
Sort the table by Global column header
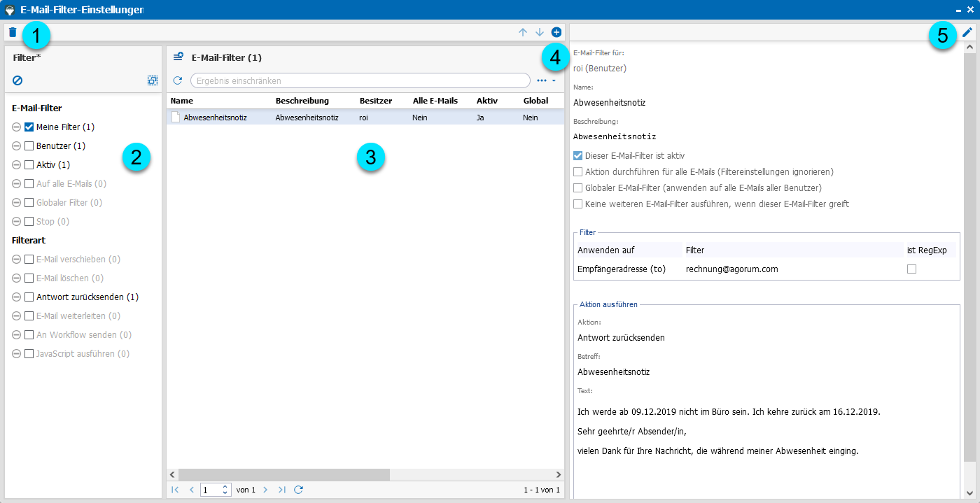point(535,101)
